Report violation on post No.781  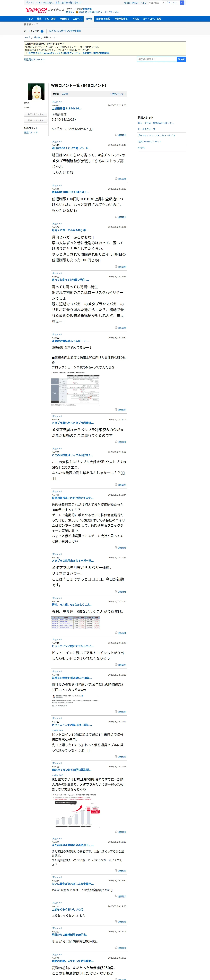[x=121, y=547]
